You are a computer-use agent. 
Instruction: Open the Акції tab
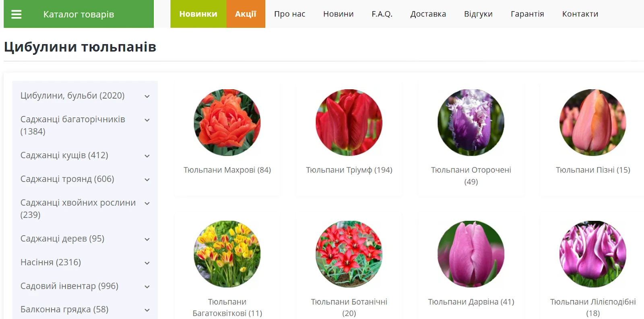click(x=246, y=14)
